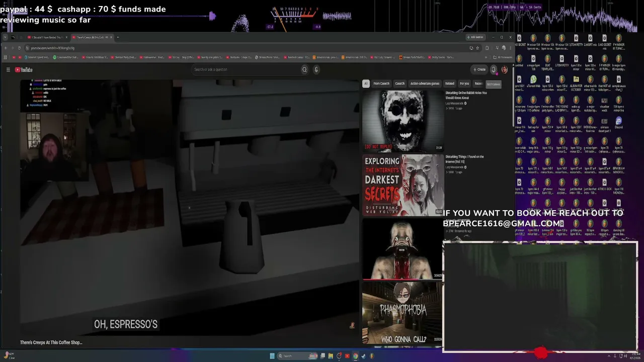Open the uTorrent Web desktop shortcut

click(x=533, y=82)
